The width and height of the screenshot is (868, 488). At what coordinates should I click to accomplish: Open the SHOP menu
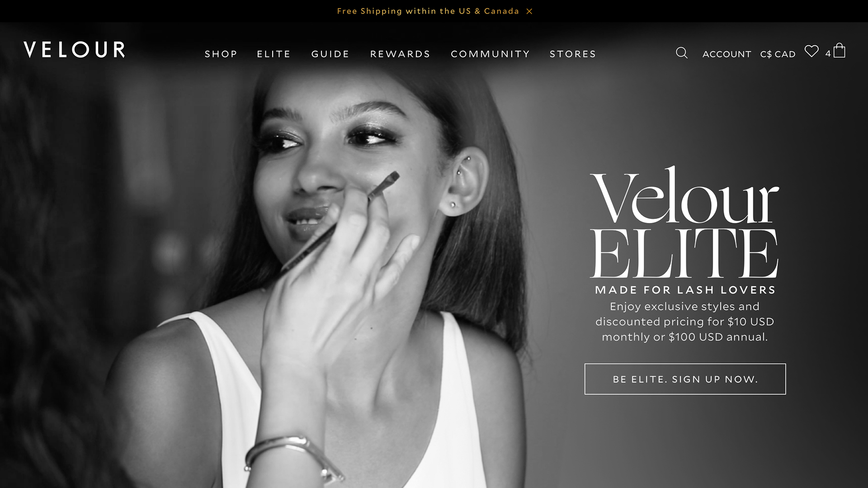click(221, 54)
